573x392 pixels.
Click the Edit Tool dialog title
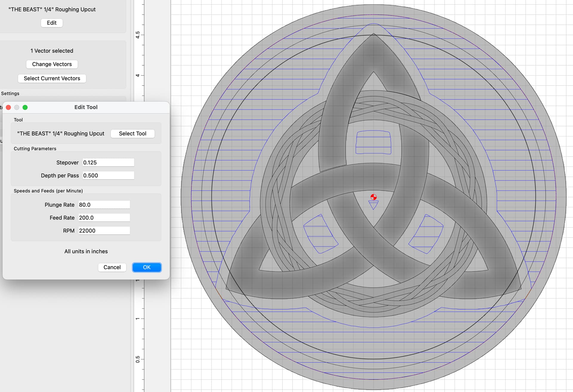86,107
